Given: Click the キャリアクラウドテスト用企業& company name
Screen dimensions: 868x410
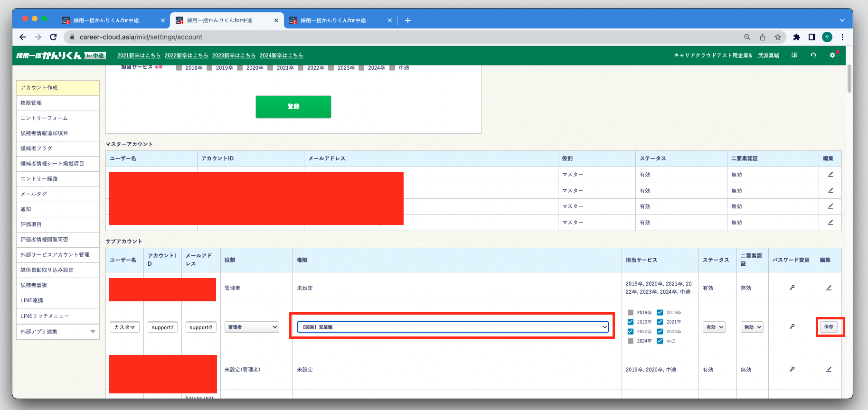Looking at the screenshot, I should point(713,56).
